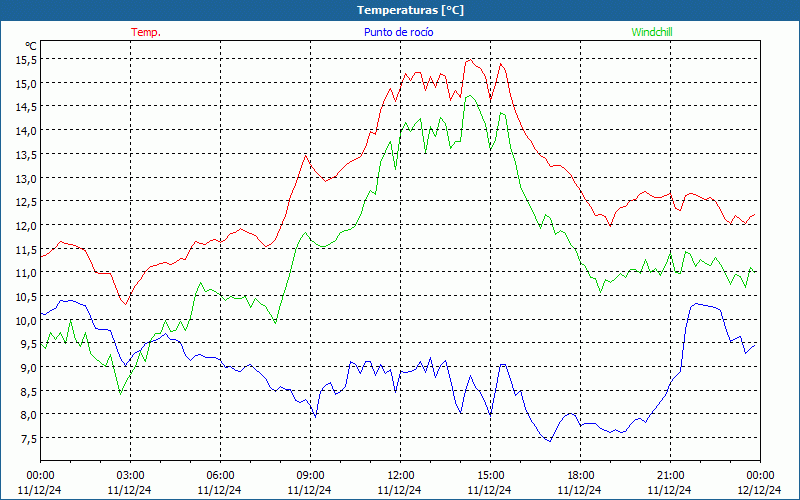
Task: Click the 11,0 value on the temperature axis
Action: coord(26,273)
